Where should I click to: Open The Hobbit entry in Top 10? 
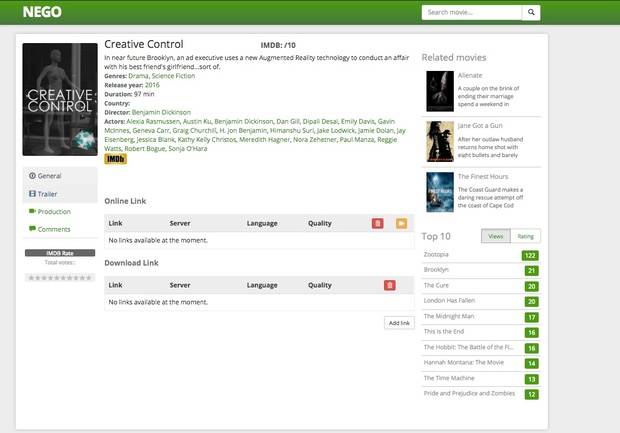point(469,347)
